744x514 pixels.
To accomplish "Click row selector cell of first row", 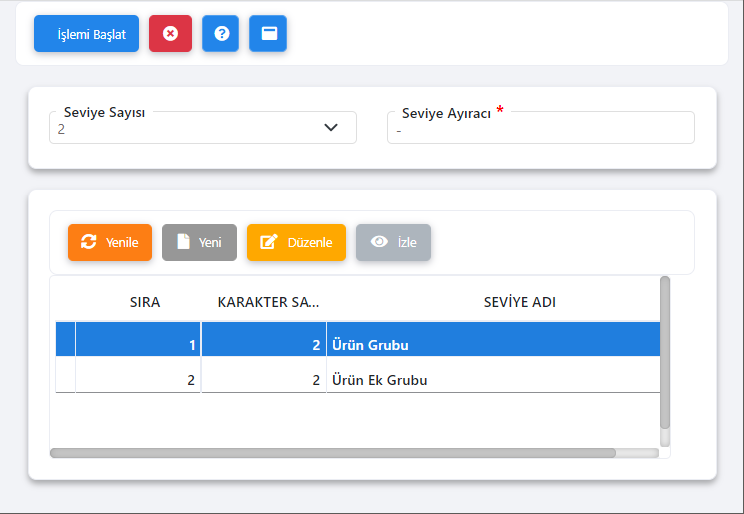I will click(x=65, y=339).
